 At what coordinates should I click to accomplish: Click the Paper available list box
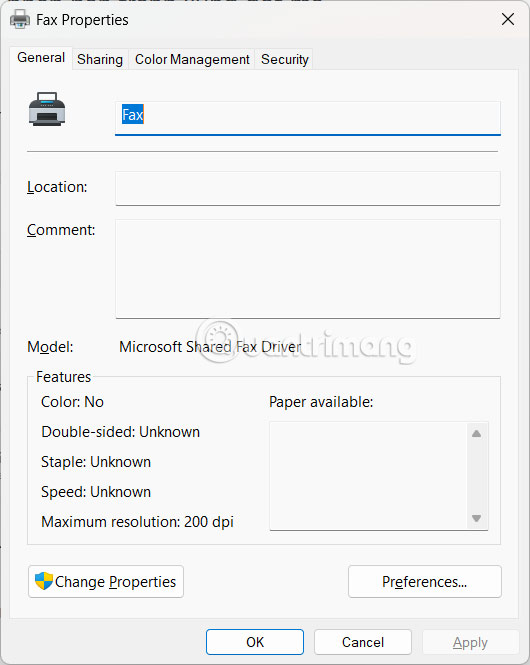(379, 476)
